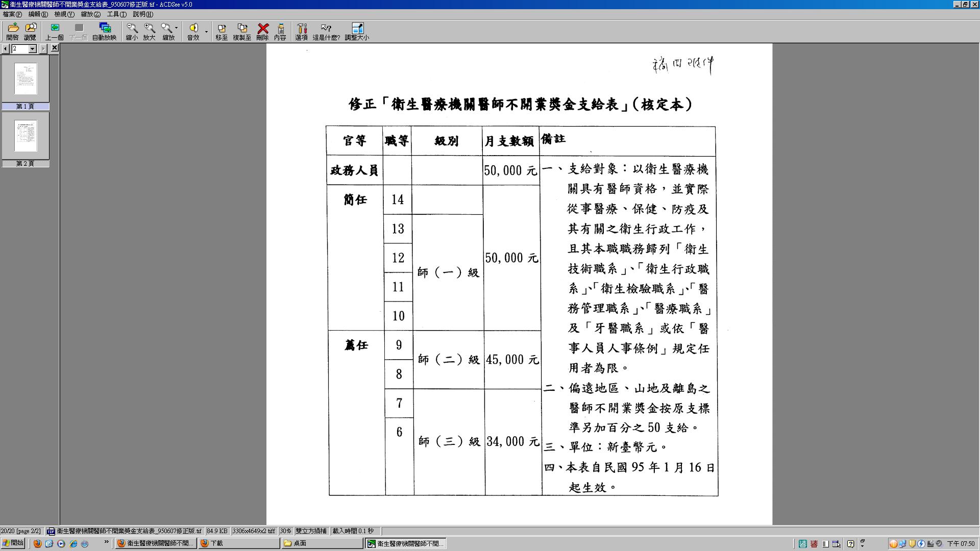Click the language bar help question icon
The height and width of the screenshot is (551, 980).
click(850, 544)
